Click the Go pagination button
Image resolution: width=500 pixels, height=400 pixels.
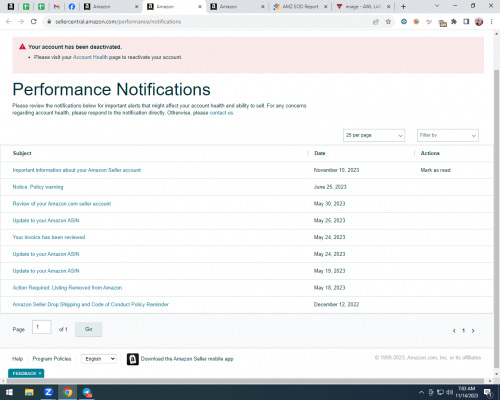click(x=89, y=329)
